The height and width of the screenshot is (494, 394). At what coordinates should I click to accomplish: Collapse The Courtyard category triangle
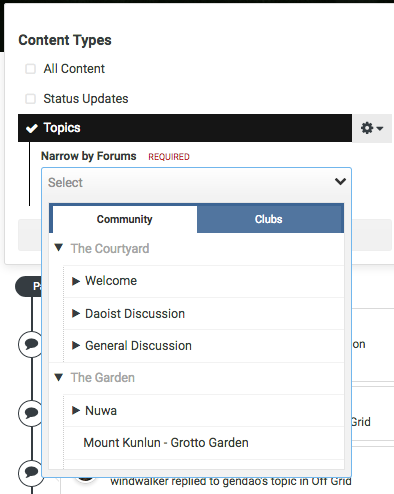point(59,248)
